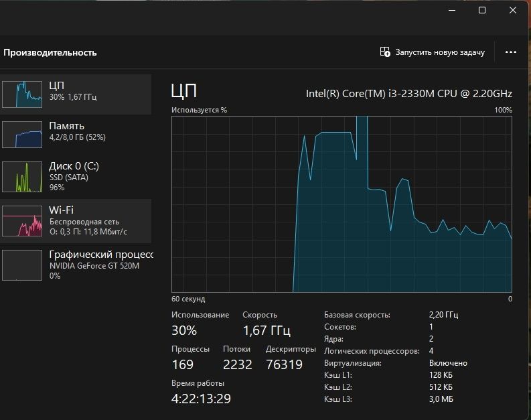The image size is (531, 420).
Task: Click handles count '76319'
Action: tap(284, 364)
